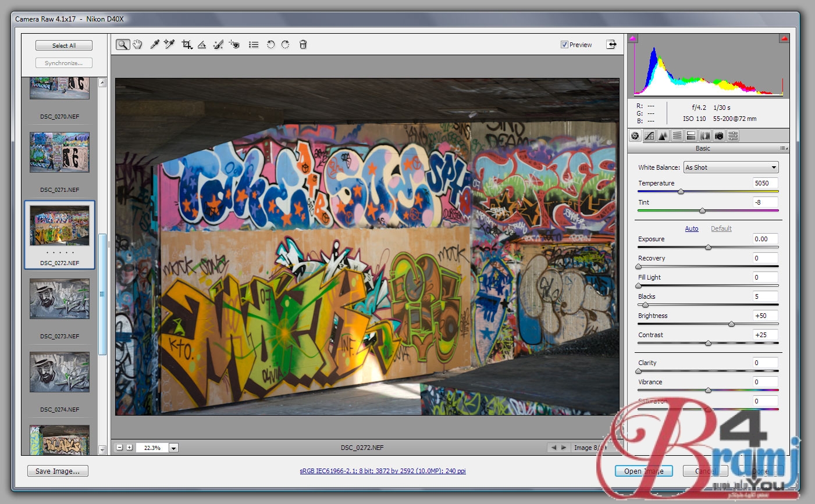Toggle full screen mode icon

click(x=611, y=45)
